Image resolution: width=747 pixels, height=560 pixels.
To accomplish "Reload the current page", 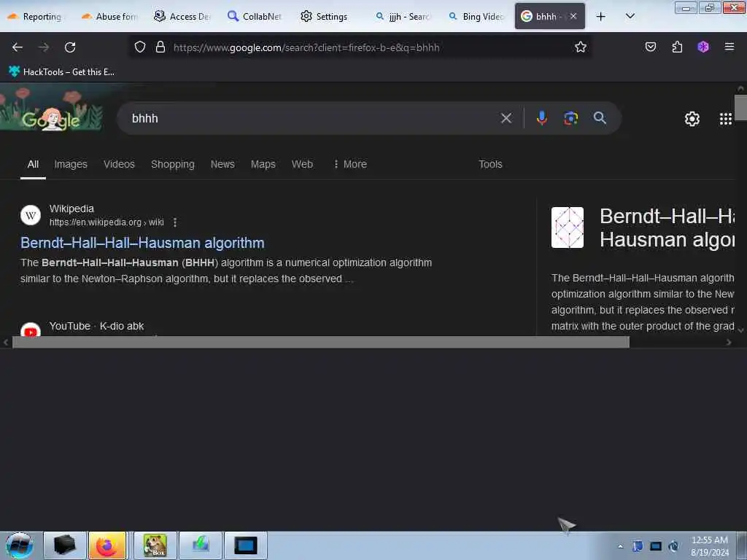I will point(70,47).
